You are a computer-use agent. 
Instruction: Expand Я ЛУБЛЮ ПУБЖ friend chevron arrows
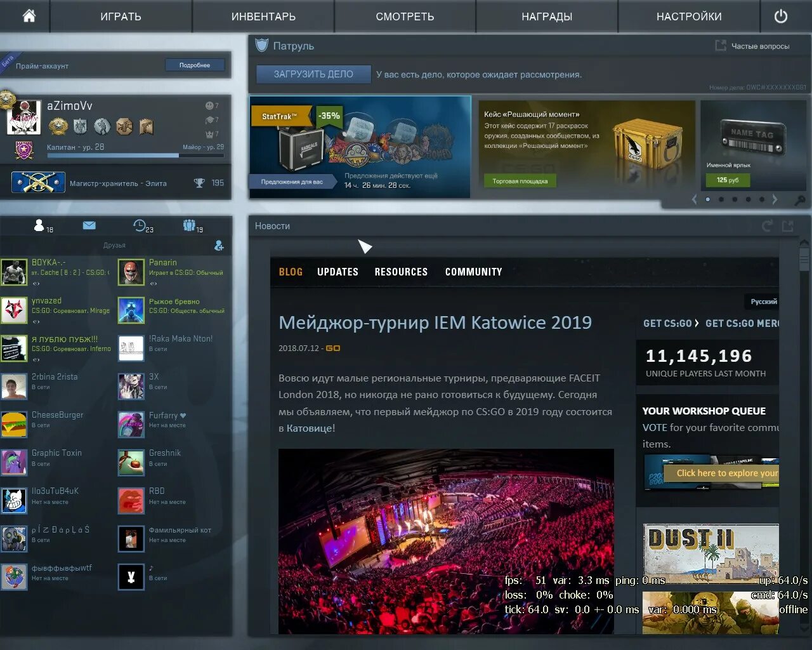[x=36, y=359]
